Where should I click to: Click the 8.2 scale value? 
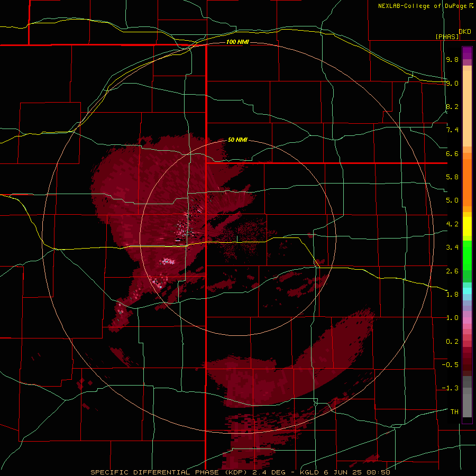[x=452, y=106]
